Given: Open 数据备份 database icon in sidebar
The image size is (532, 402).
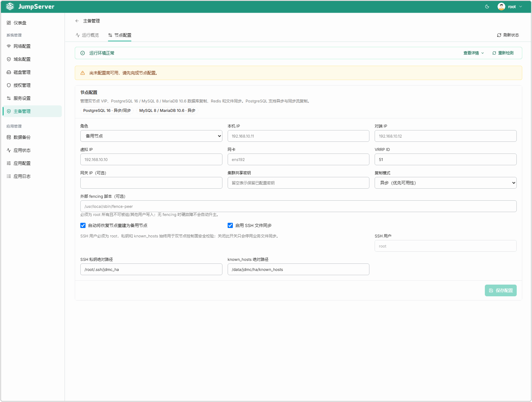Looking at the screenshot, I should (x=9, y=137).
